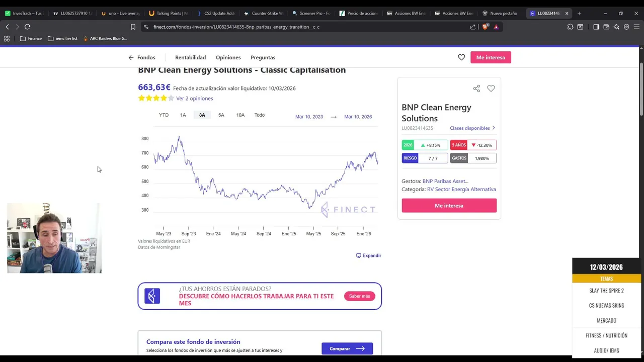Open the Finance bookmarks folder
Image resolution: width=644 pixels, height=362 pixels.
[31, 38]
